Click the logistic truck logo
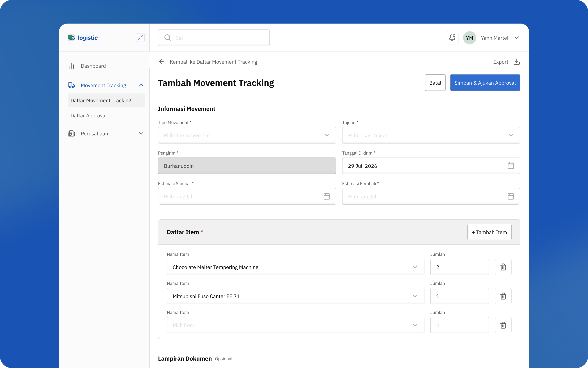588x368 pixels. click(71, 38)
